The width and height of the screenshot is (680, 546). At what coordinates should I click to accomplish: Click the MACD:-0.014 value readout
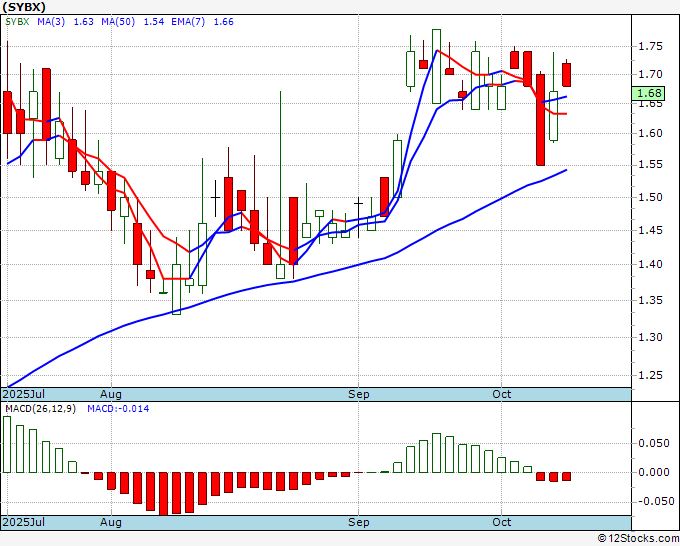click(x=118, y=409)
